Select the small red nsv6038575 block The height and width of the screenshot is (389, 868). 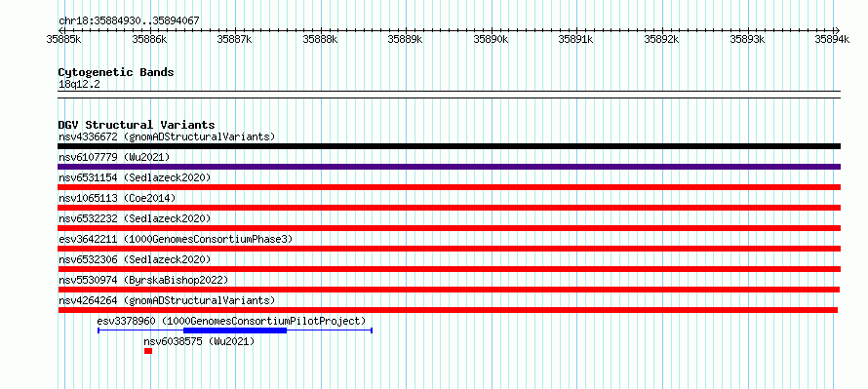(148, 351)
